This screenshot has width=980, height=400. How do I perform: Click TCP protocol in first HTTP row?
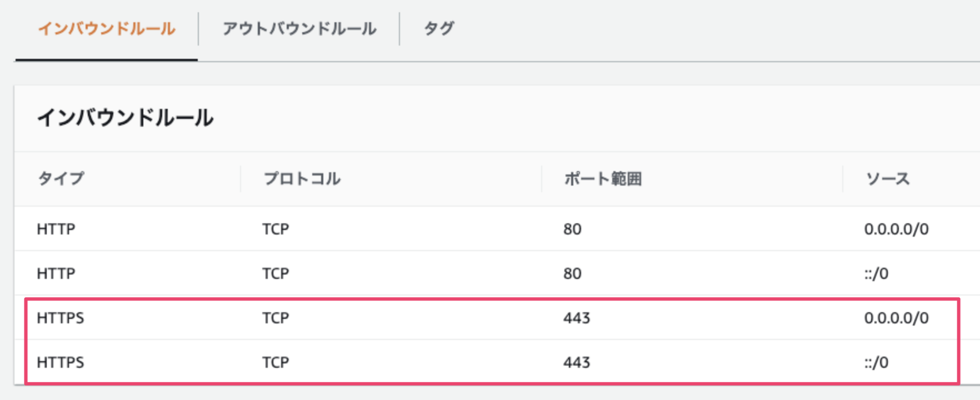276,229
